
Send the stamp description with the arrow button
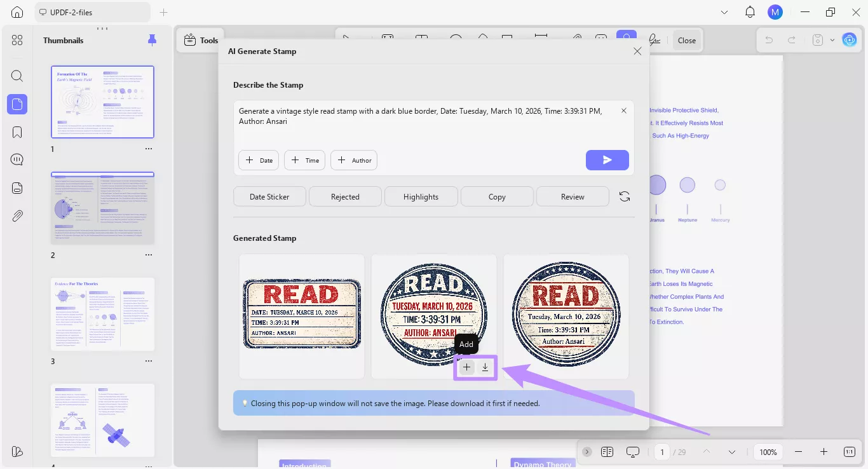[607, 160]
